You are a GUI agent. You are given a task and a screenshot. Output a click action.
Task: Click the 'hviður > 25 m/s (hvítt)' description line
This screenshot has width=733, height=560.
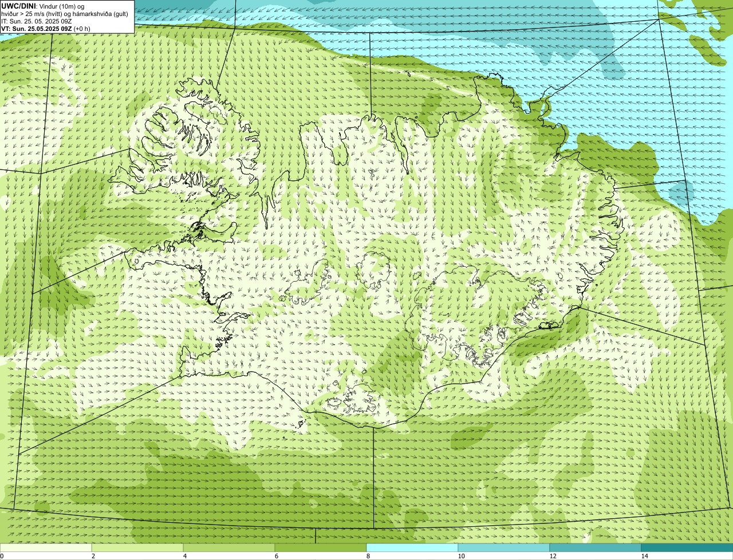point(65,14)
